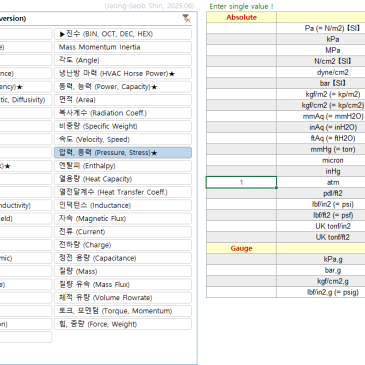
Task: Select the input cell beside bar [SI]
Action: tap(241, 83)
